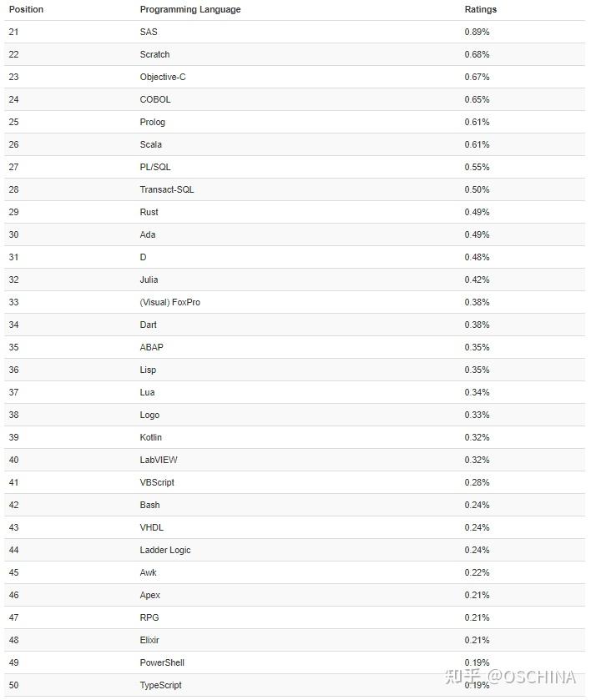Image resolution: width=591 pixels, height=700 pixels.
Task: Click the Ladder Logic language name
Action: coord(165,550)
